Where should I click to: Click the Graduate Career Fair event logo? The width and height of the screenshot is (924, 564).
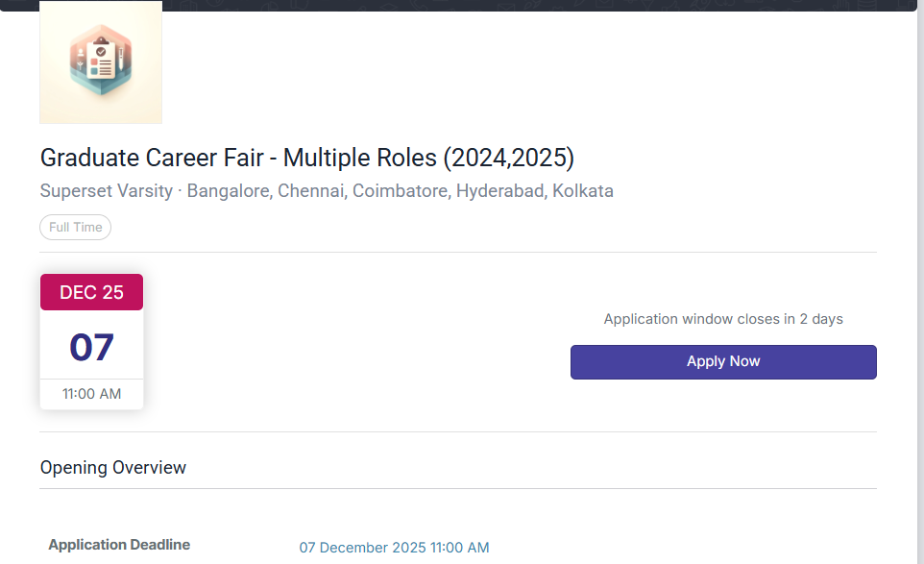100,61
